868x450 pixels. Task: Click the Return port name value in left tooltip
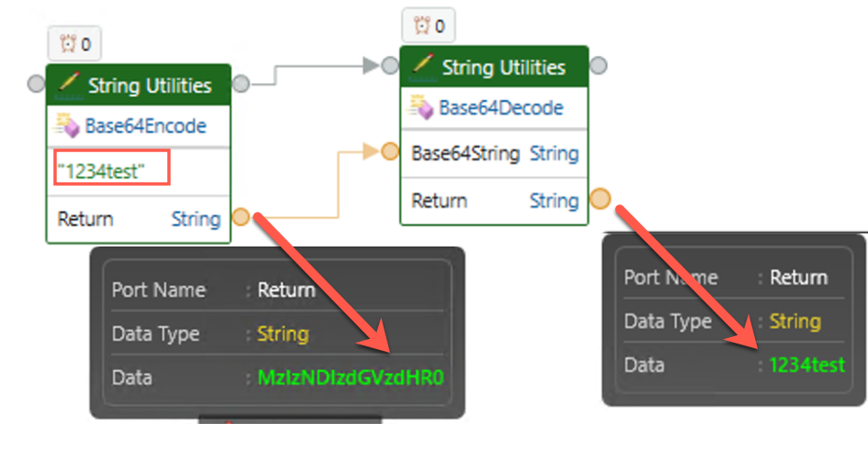click(x=287, y=290)
